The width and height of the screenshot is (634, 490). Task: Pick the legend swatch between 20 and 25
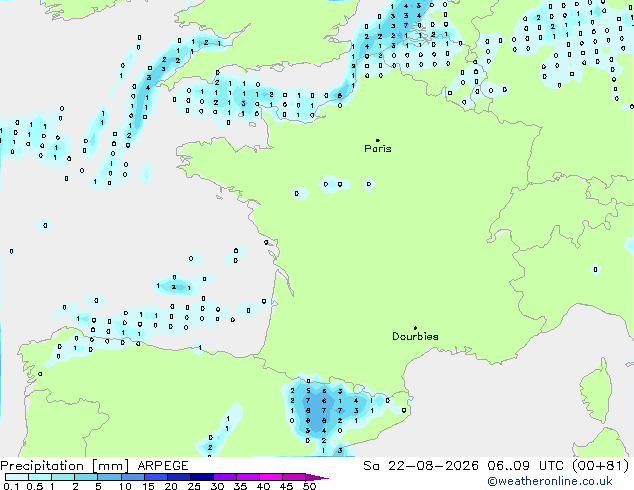[178, 477]
